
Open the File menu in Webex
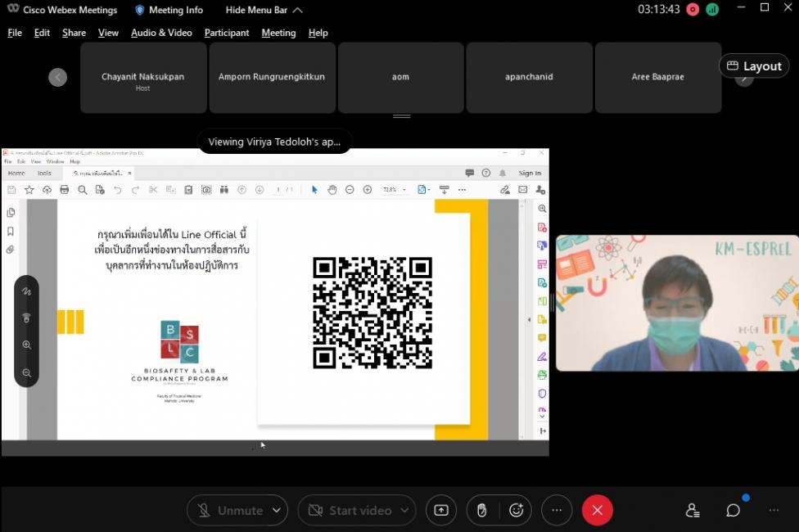pos(15,33)
